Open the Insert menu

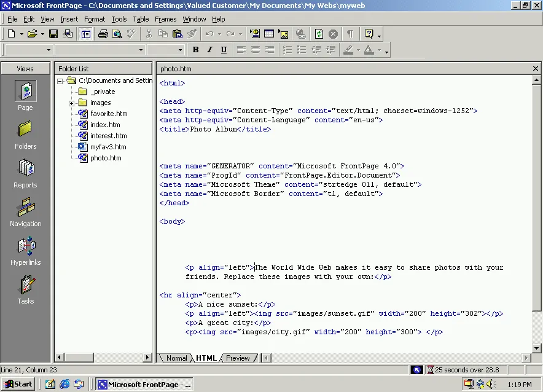click(69, 19)
